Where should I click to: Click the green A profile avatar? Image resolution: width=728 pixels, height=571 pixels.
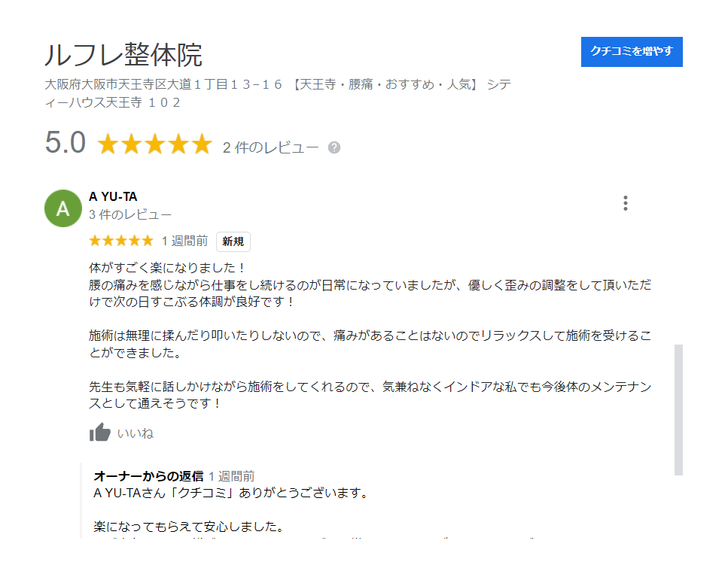pyautogui.click(x=63, y=208)
